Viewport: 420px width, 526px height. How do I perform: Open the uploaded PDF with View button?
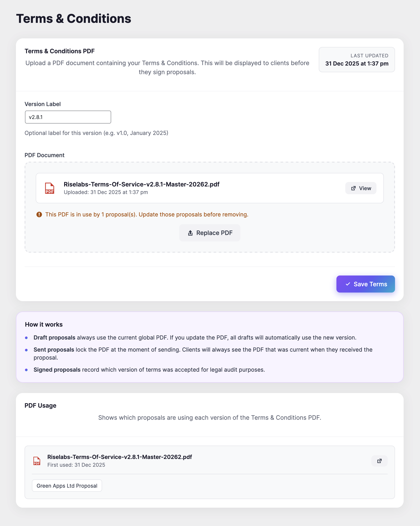pyautogui.click(x=361, y=188)
